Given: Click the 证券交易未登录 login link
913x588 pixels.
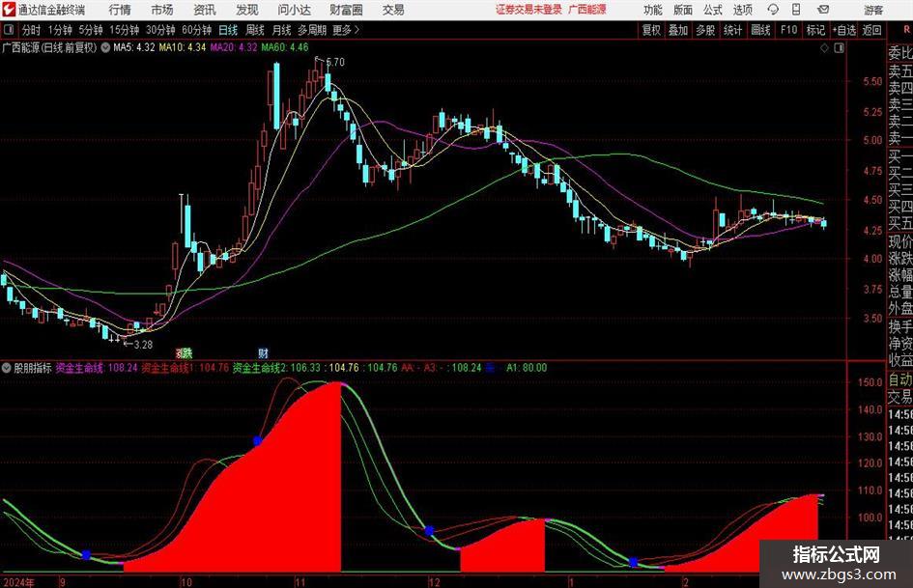Looking at the screenshot, I should pyautogui.click(x=528, y=10).
